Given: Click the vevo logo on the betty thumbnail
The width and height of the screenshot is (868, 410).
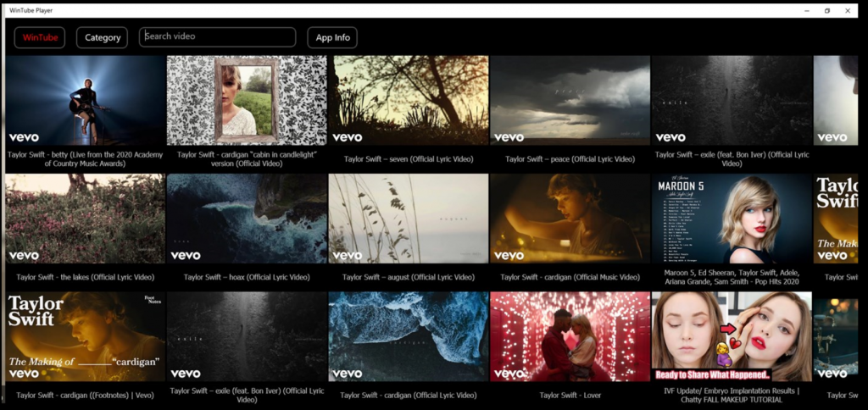Looking at the screenshot, I should point(24,137).
